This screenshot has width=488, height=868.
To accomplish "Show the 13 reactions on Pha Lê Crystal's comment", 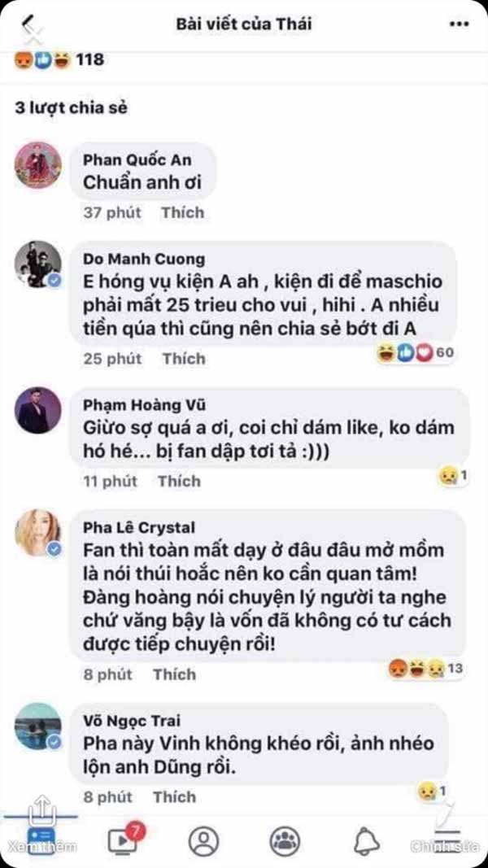I will point(425,669).
